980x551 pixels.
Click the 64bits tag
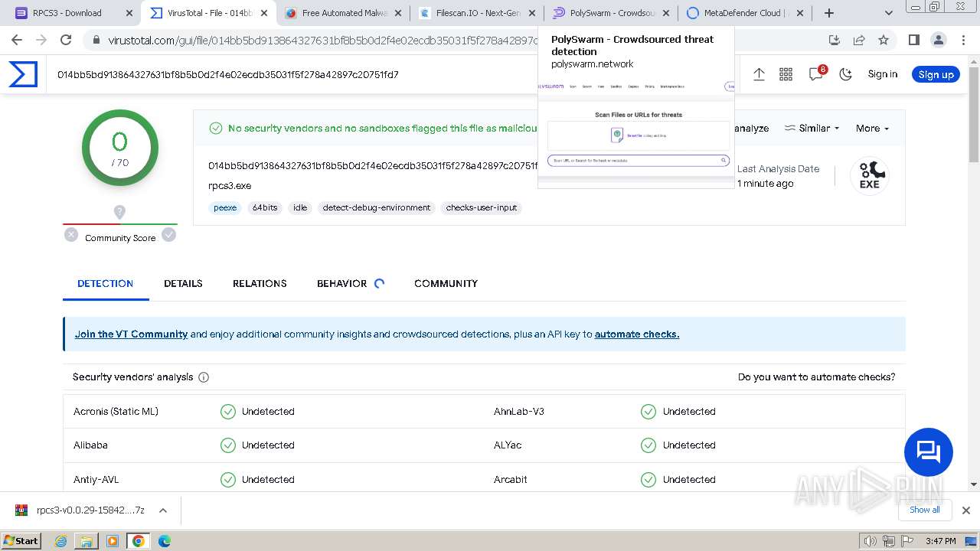click(x=265, y=207)
